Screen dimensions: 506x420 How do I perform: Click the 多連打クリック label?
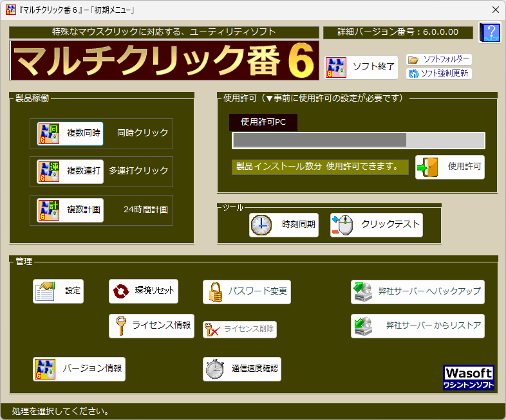click(138, 171)
